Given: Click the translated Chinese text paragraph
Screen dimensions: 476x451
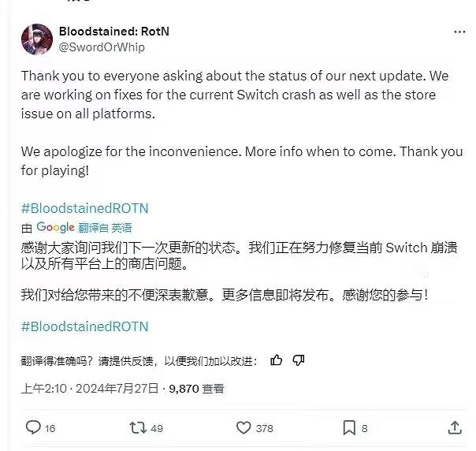Looking at the screenshot, I should point(236,255).
